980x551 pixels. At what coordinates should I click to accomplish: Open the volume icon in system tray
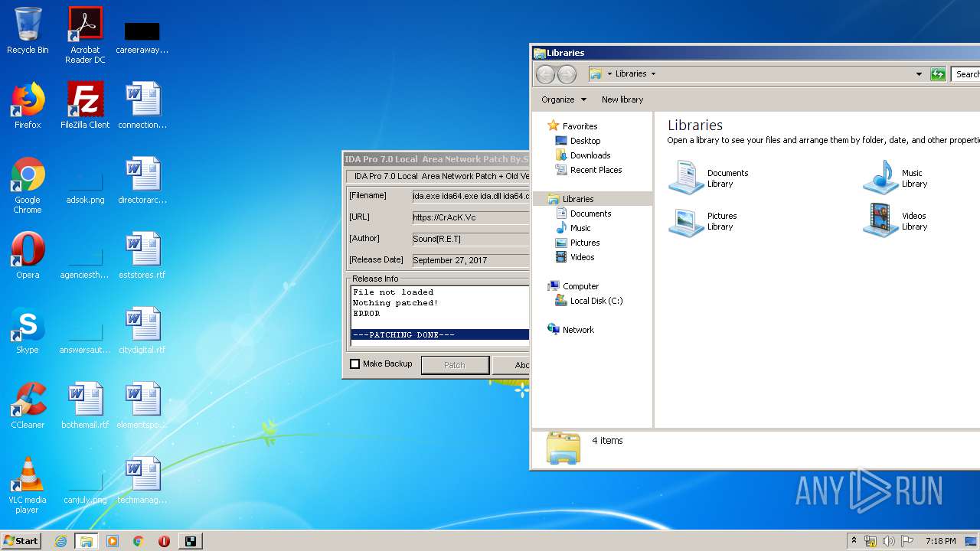(888, 541)
